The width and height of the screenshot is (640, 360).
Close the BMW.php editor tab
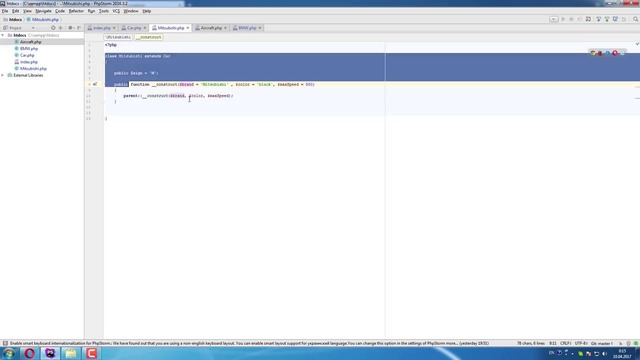tap(260, 28)
